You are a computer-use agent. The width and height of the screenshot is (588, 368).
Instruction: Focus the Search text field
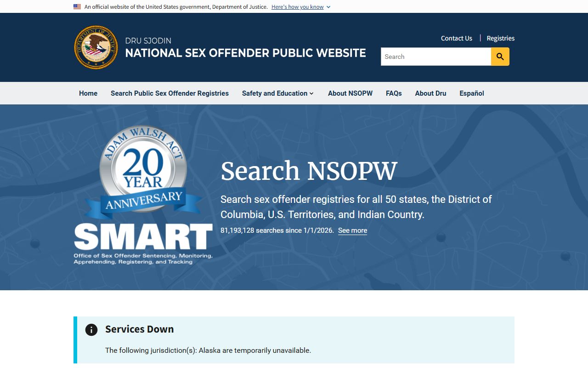(436, 57)
